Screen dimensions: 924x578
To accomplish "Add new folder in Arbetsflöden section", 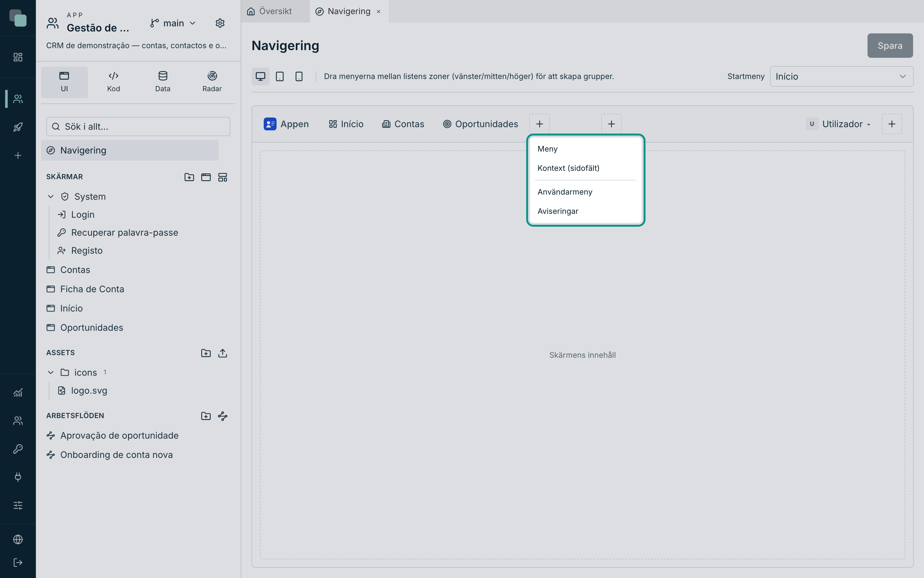I will 206,416.
